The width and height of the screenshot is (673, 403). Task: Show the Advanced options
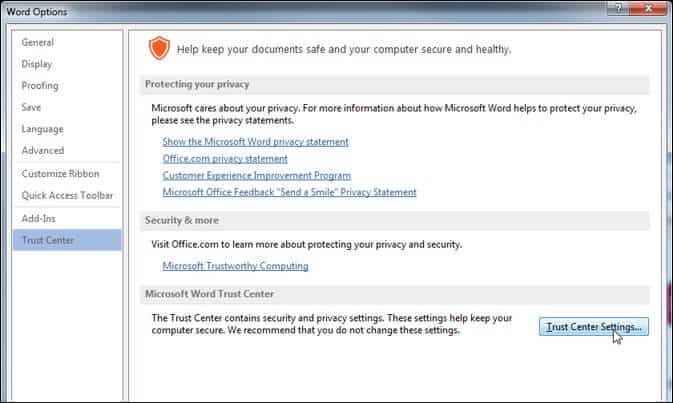tap(43, 151)
